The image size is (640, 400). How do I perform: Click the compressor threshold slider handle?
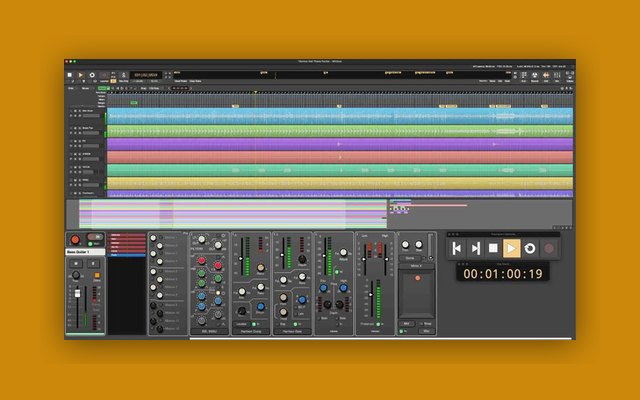[x=241, y=258]
